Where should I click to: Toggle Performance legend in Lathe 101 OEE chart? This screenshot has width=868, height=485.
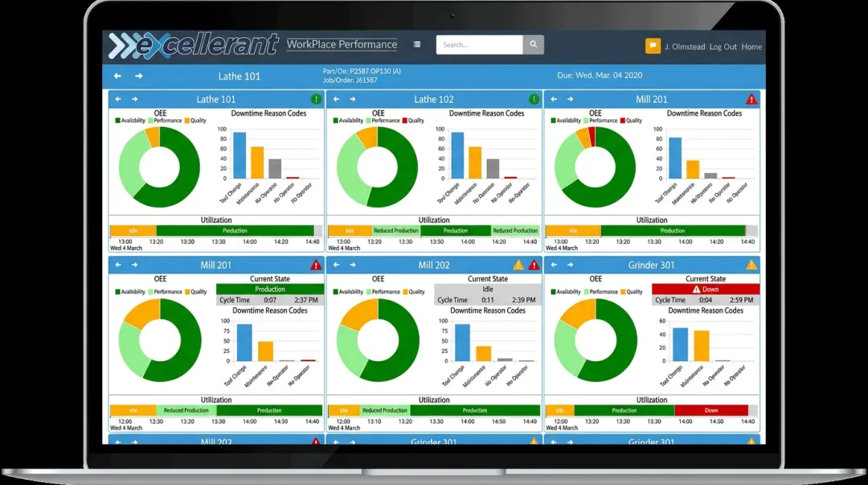pos(165,121)
